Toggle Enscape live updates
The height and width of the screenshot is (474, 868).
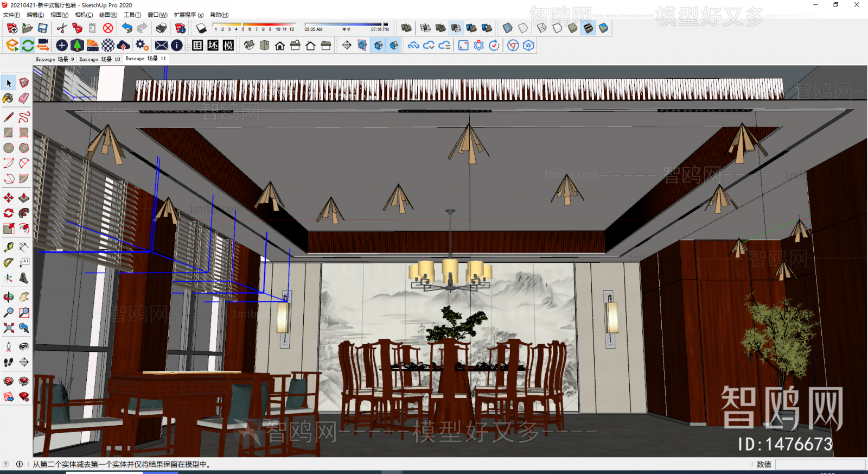[x=28, y=45]
